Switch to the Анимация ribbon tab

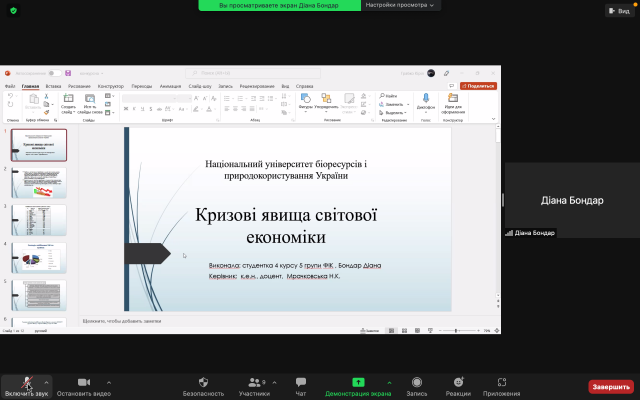170,86
